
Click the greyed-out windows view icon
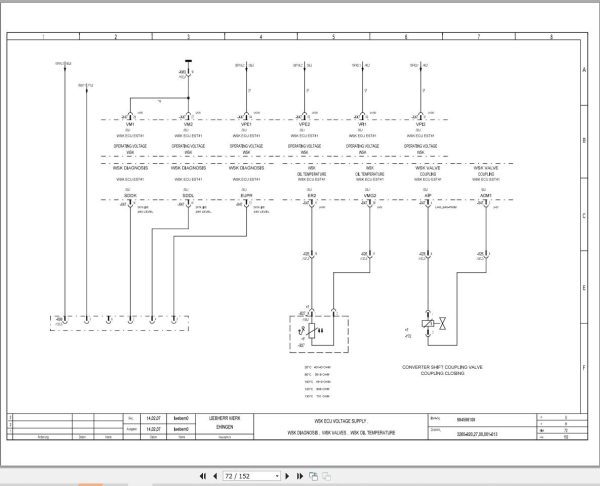[x=326, y=476]
